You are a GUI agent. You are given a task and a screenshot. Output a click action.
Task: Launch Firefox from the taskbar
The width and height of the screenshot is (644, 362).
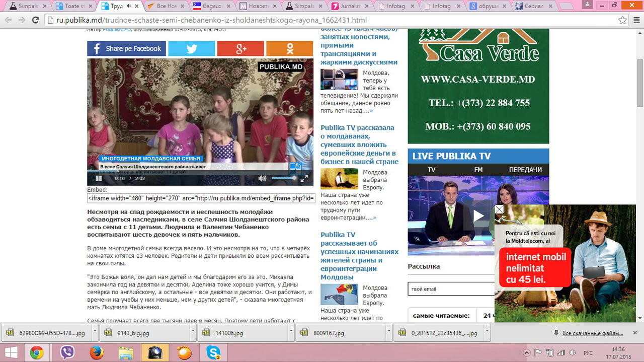click(96, 353)
